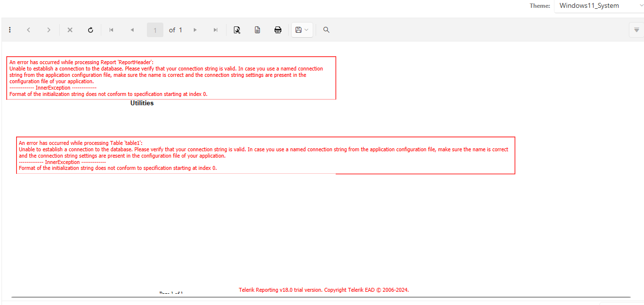Go to the first page
This screenshot has height=305, width=644.
tap(112, 30)
